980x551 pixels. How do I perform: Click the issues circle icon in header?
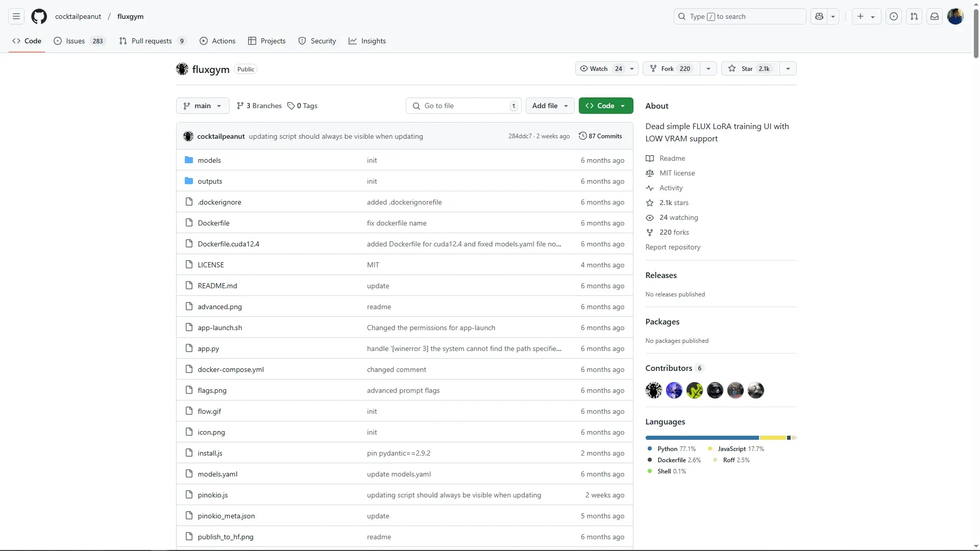tap(894, 16)
